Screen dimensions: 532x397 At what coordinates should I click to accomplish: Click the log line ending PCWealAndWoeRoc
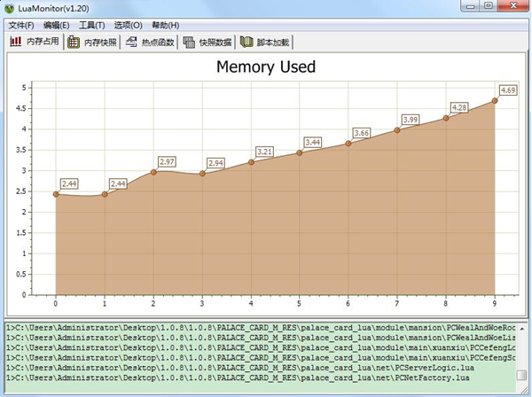tap(261, 328)
